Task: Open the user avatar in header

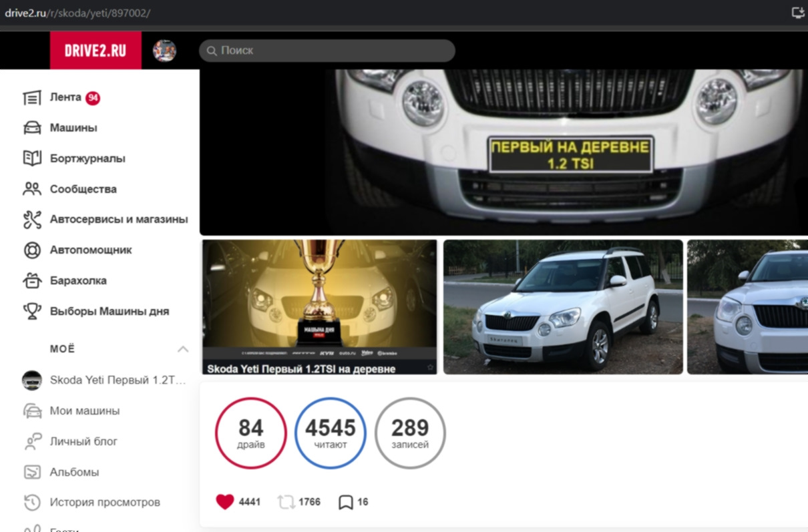Action: pyautogui.click(x=164, y=51)
